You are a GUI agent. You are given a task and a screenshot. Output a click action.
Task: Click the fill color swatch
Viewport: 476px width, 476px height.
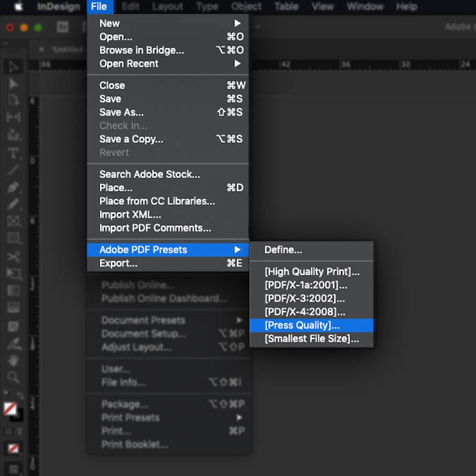10,408
